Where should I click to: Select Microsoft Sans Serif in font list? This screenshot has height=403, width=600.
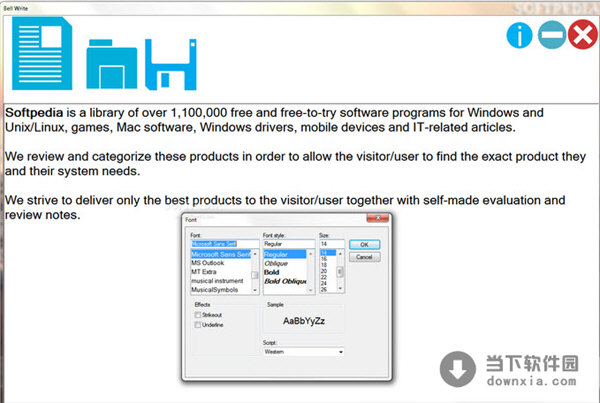coord(221,254)
